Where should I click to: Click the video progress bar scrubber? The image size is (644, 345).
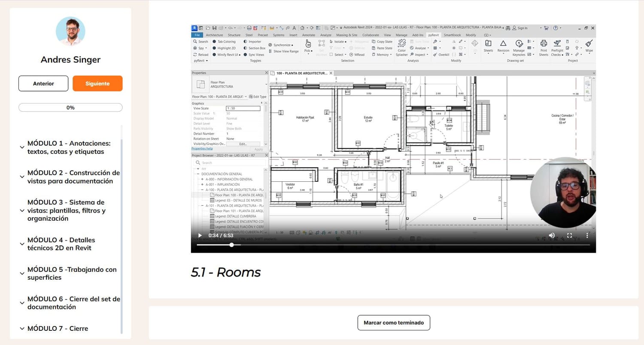[x=231, y=245]
